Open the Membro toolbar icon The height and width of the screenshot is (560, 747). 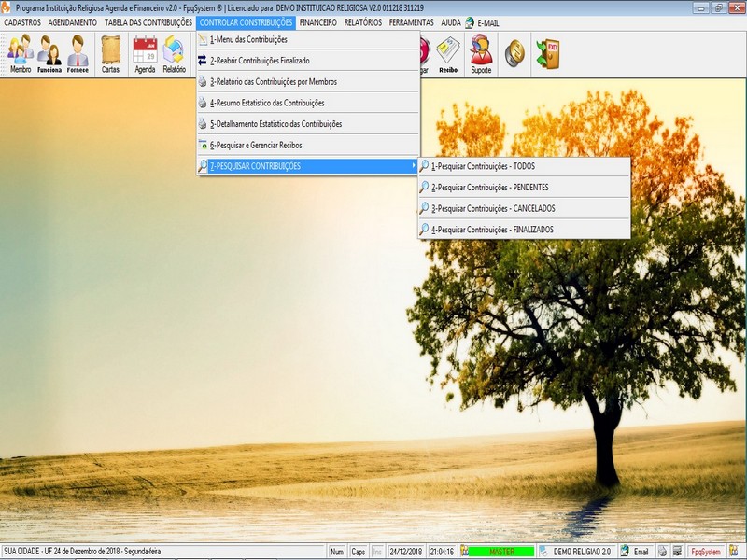point(21,55)
